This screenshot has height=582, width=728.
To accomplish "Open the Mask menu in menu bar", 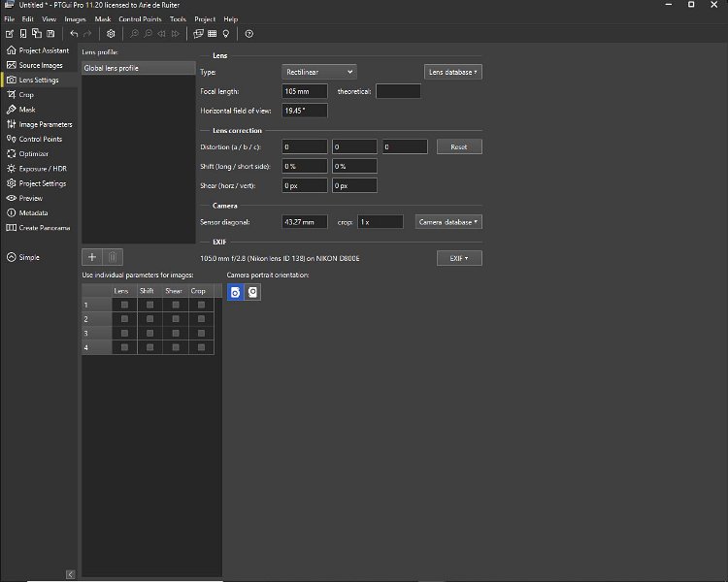I will pyautogui.click(x=102, y=18).
